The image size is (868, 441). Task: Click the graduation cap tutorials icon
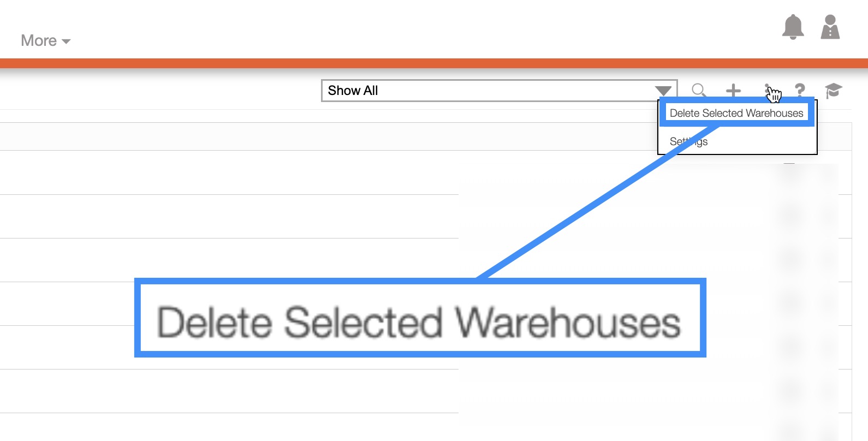833,91
